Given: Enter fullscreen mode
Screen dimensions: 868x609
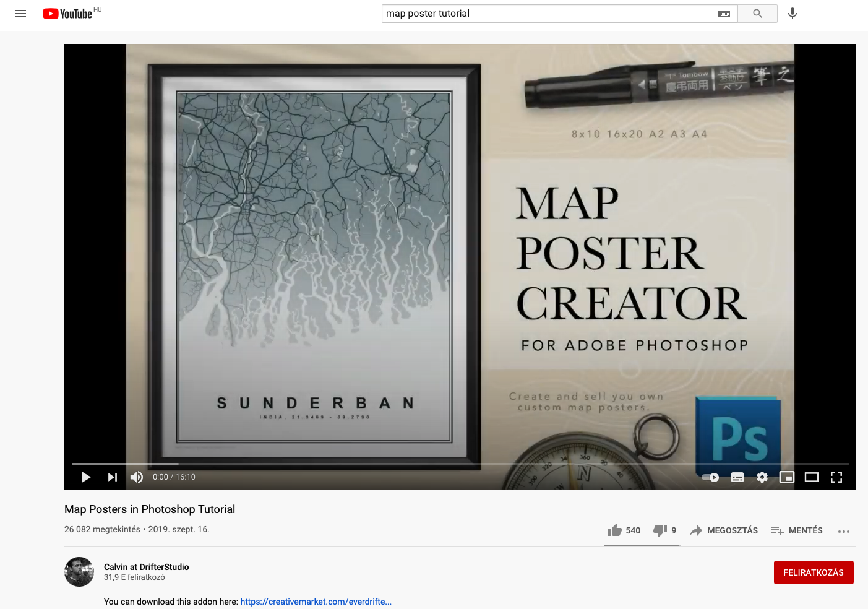Looking at the screenshot, I should [836, 477].
